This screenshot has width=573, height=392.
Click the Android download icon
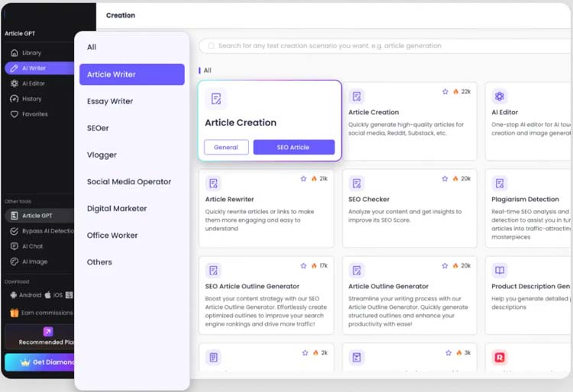coord(14,295)
